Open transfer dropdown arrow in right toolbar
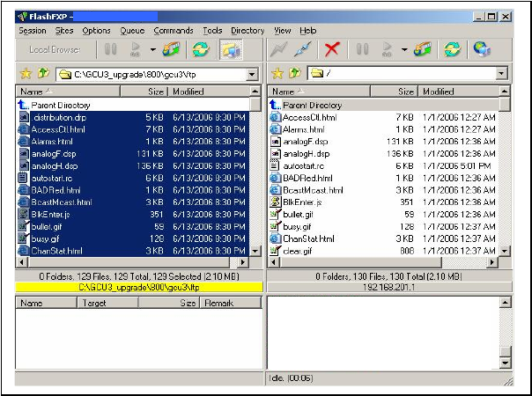The image size is (532, 396). click(x=404, y=50)
